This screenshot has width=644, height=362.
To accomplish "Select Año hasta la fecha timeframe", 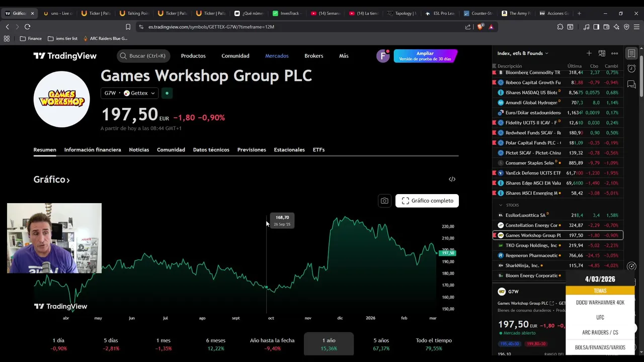I will pyautogui.click(x=272, y=344).
